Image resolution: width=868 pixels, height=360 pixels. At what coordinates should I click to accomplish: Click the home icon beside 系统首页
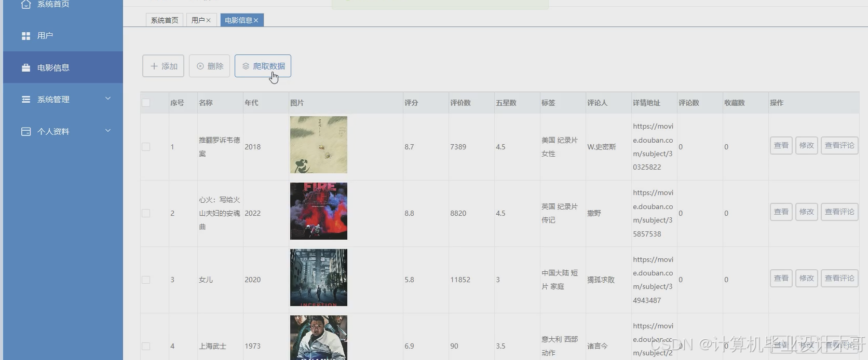pos(26,4)
